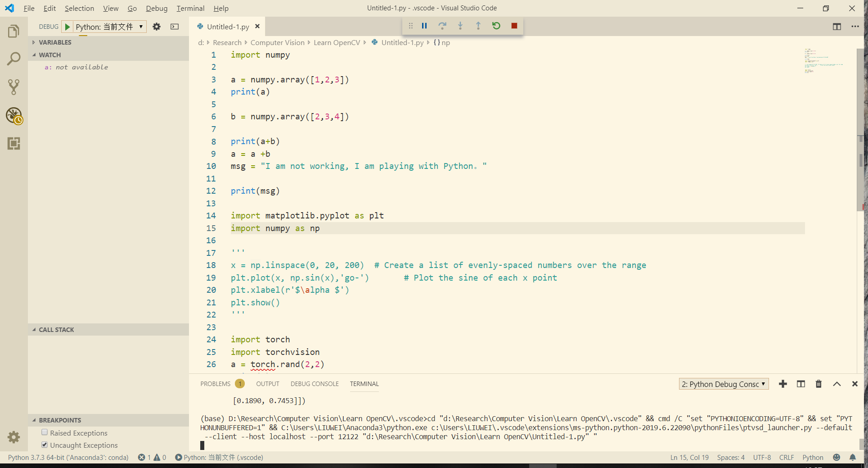The height and width of the screenshot is (468, 868).
Task: Start debugging with the green play button
Action: (x=67, y=27)
